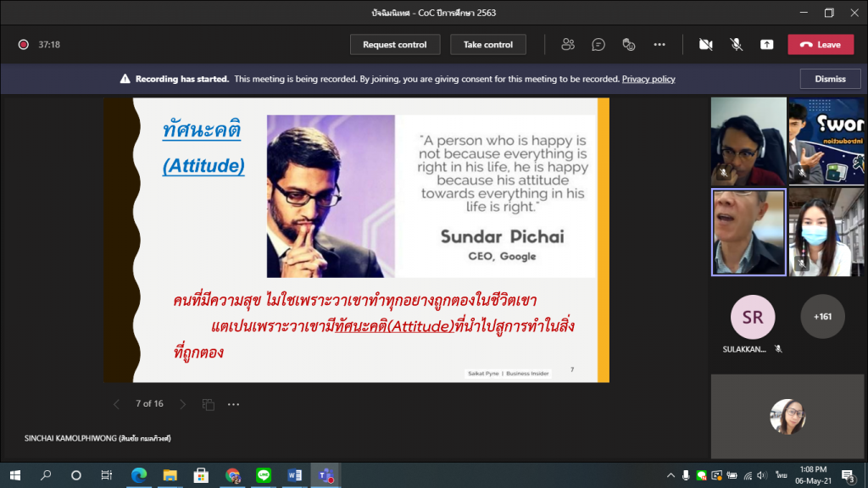Screen dimensions: 868x488
Task: Dismiss the recording notification banner
Action: click(830, 79)
